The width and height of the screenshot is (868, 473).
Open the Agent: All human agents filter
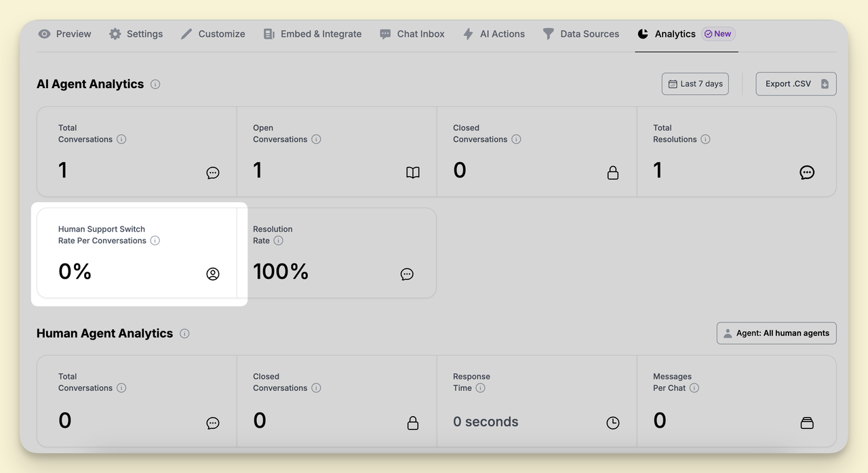pos(776,333)
